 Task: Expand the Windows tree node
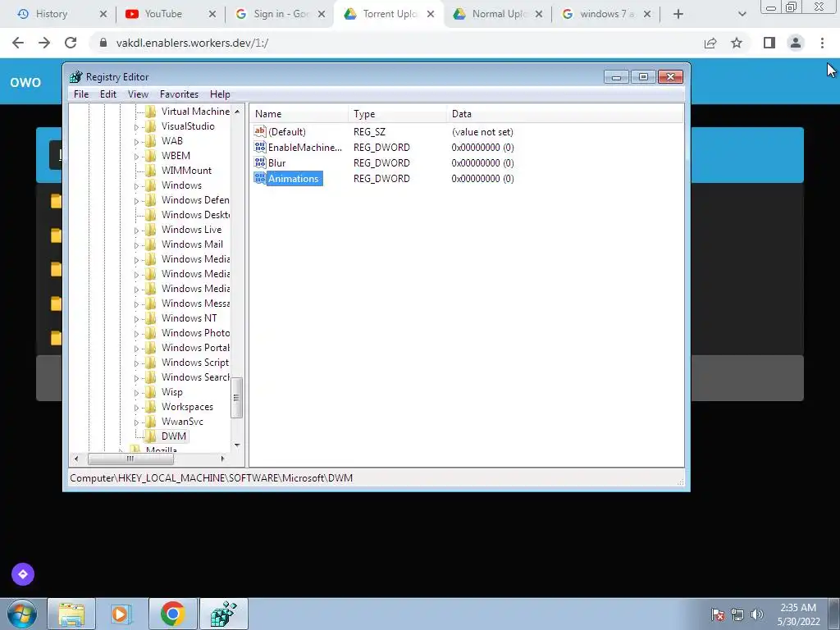(136, 186)
